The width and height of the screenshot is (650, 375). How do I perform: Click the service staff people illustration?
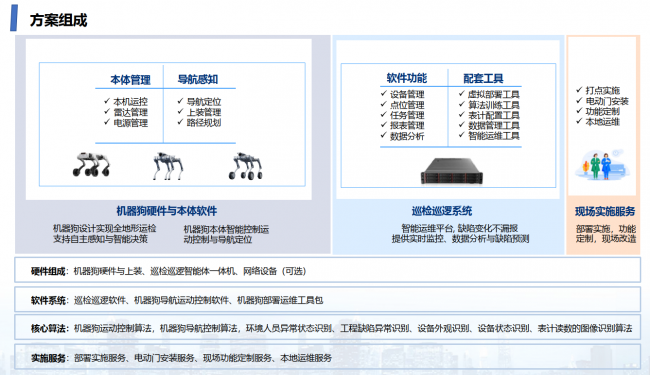pyautogui.click(x=602, y=165)
